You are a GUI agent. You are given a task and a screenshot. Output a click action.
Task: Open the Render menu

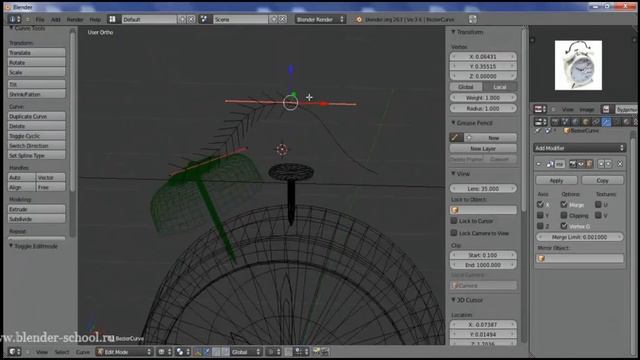coord(75,19)
